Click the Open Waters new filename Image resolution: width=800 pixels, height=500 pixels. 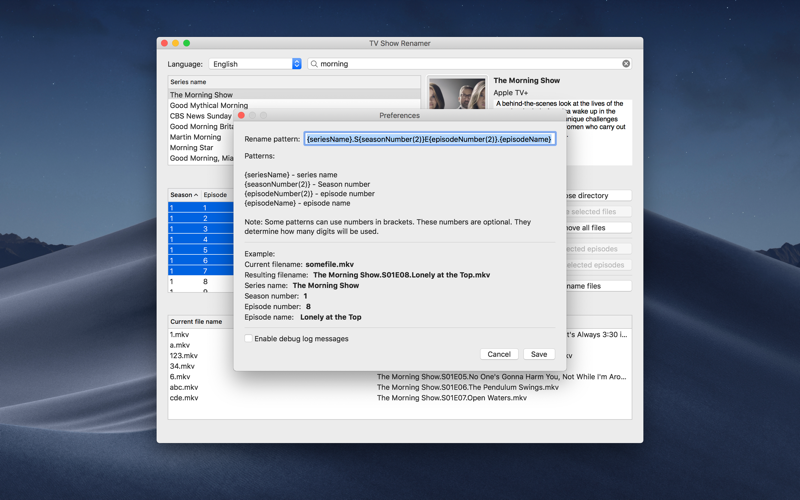tap(452, 398)
